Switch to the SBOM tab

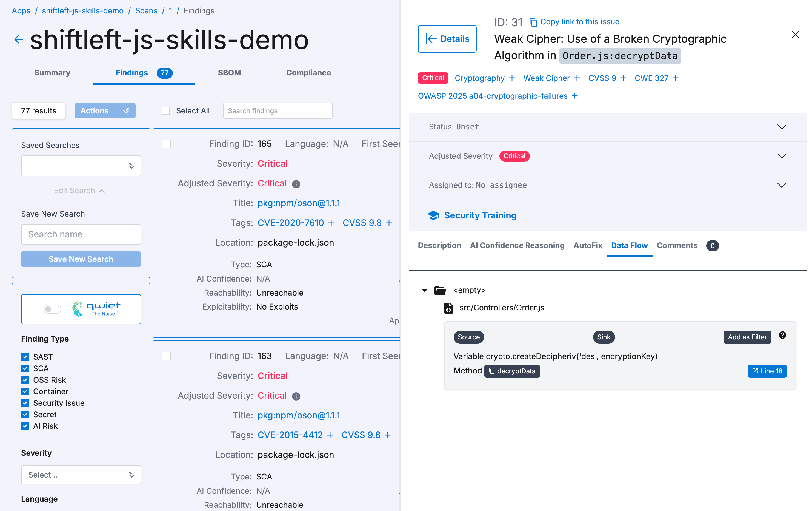pyautogui.click(x=229, y=73)
